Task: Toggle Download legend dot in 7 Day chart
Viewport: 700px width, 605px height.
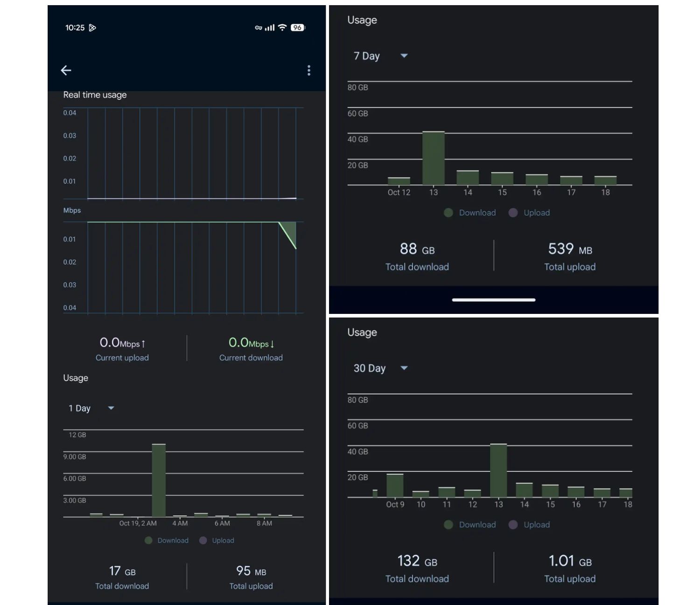Action: pyautogui.click(x=448, y=213)
